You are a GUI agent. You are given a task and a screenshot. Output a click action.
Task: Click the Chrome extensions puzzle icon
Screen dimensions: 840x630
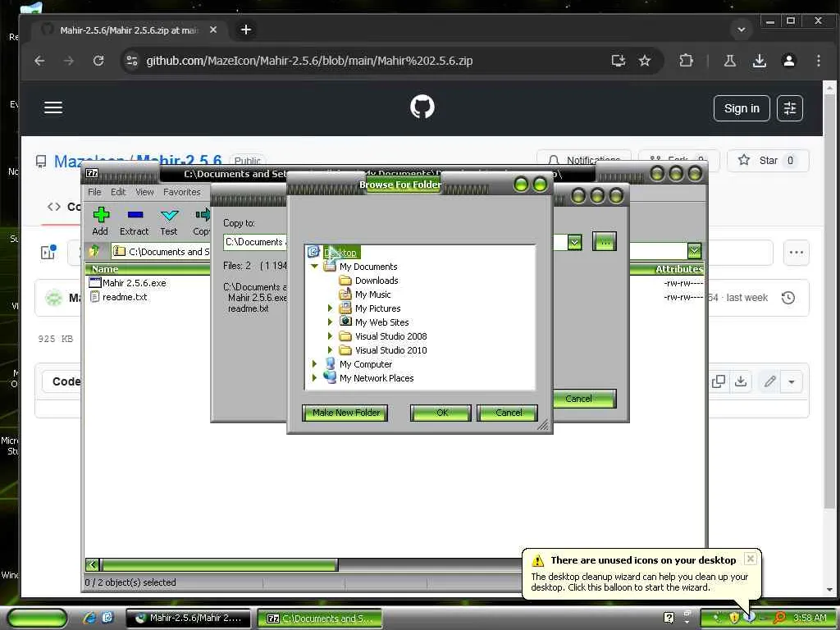coord(686,61)
